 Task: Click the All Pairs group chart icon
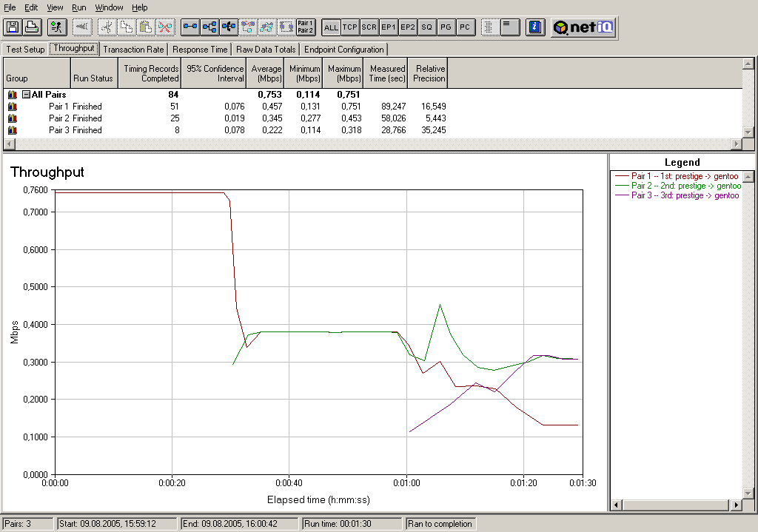pyautogui.click(x=13, y=95)
